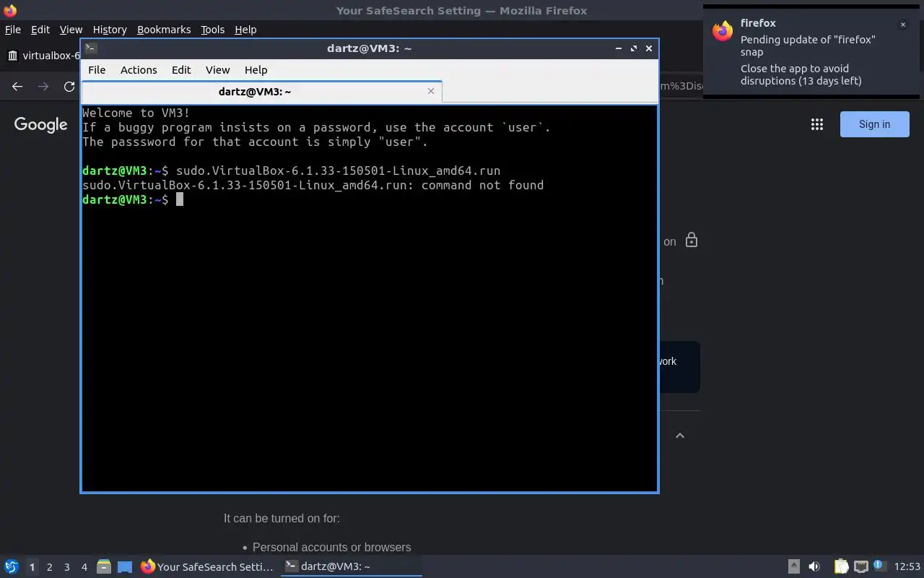Click the 'Pending update of firefox snap' notification
Image resolution: width=924 pixels, height=578 pixels.
813,52
